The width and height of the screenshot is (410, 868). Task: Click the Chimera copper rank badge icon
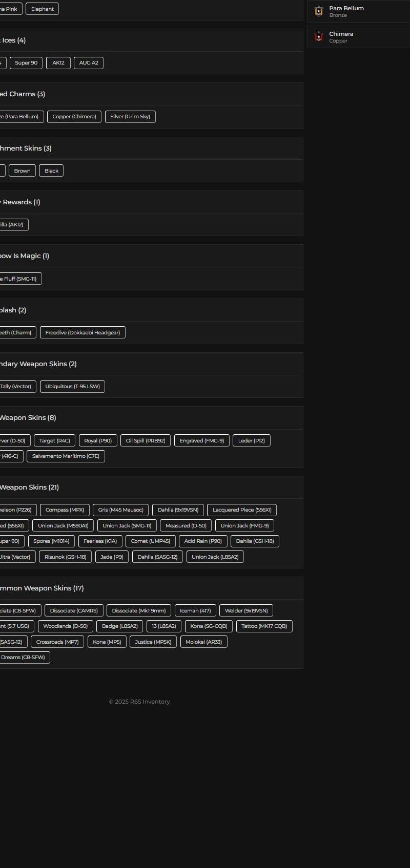point(319,37)
